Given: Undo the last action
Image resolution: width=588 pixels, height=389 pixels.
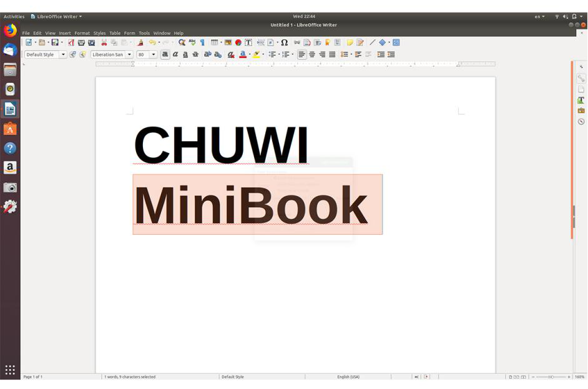Looking at the screenshot, I should click(x=152, y=42).
